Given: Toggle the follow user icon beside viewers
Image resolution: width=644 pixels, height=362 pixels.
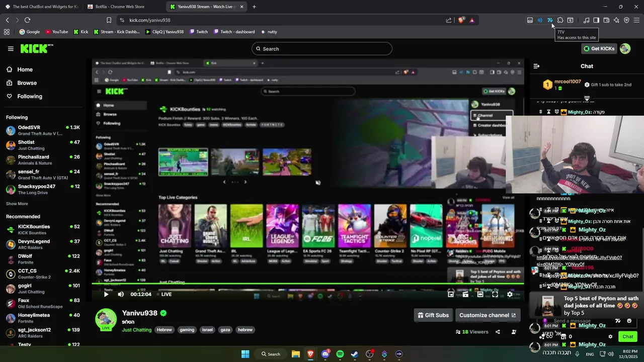Looking at the screenshot, I should tap(514, 332).
